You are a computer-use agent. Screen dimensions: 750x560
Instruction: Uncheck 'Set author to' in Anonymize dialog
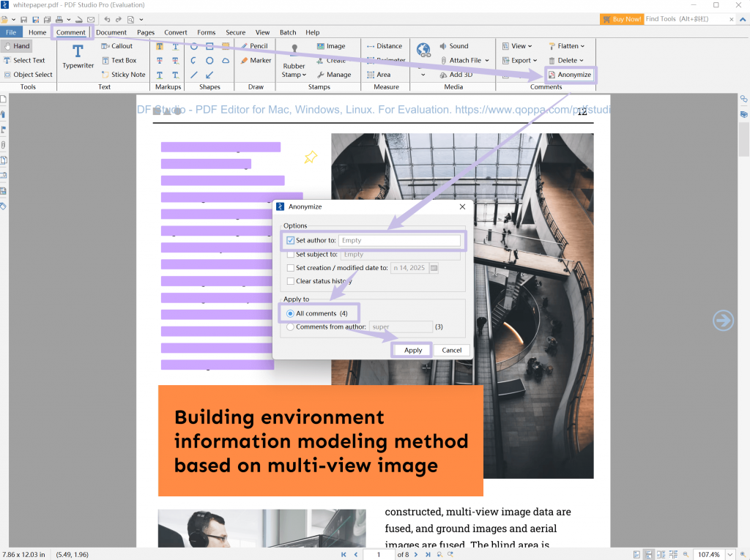(291, 240)
